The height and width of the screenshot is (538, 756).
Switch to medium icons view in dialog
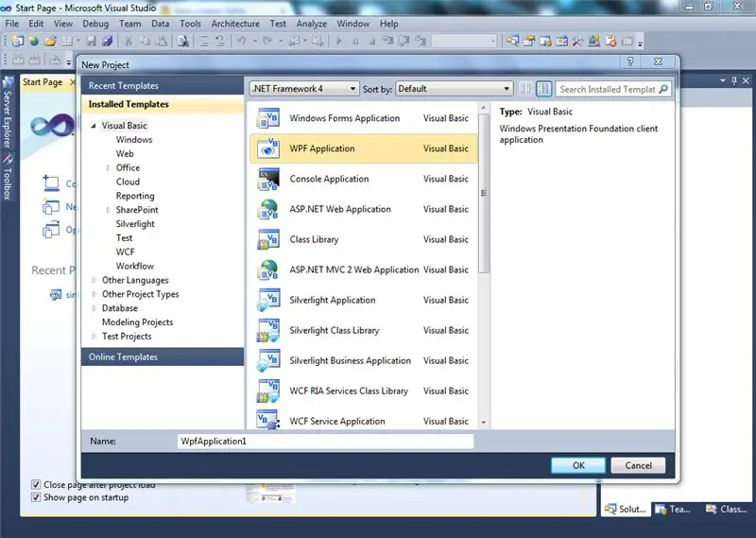pyautogui.click(x=544, y=89)
